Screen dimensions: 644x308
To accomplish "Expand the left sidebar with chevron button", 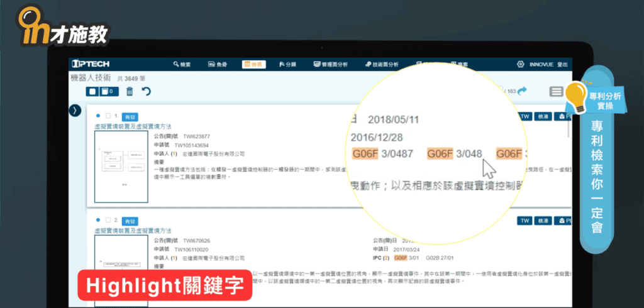I will (75, 110).
